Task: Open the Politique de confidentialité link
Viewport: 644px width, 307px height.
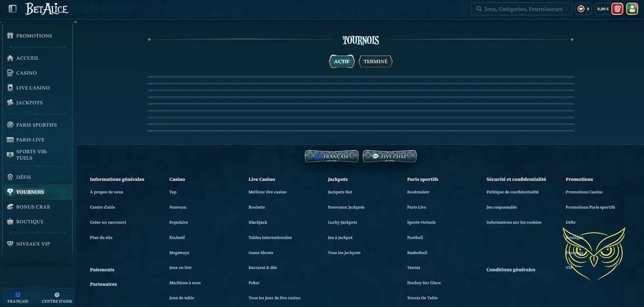Action: tap(512, 192)
